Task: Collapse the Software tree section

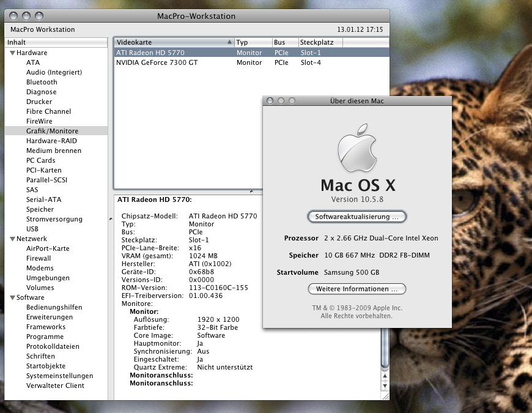Action: [13, 297]
